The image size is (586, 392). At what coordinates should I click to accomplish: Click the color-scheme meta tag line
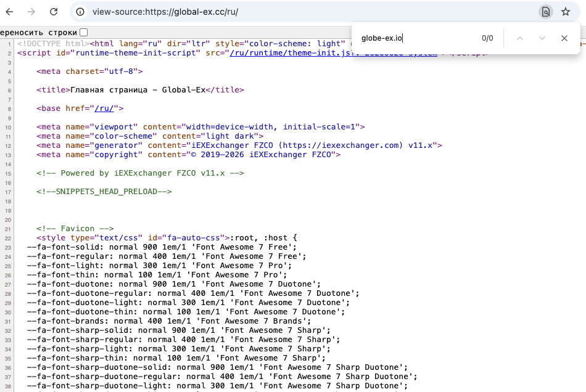pyautogui.click(x=150, y=136)
